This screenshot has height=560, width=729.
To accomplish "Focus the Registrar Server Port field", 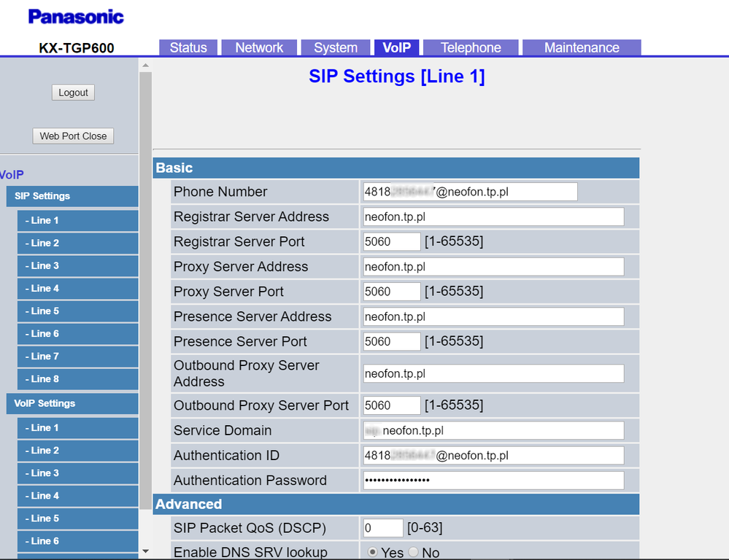I will (x=391, y=241).
